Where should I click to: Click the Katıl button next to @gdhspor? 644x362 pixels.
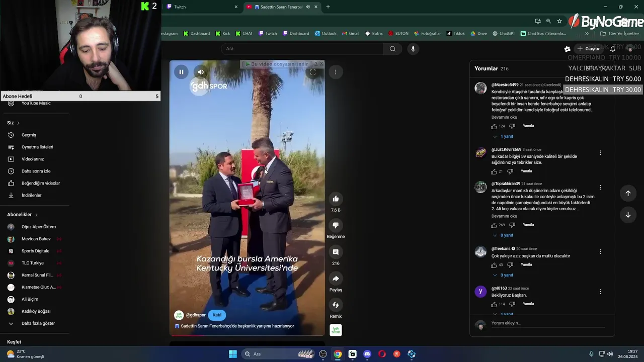click(x=217, y=315)
